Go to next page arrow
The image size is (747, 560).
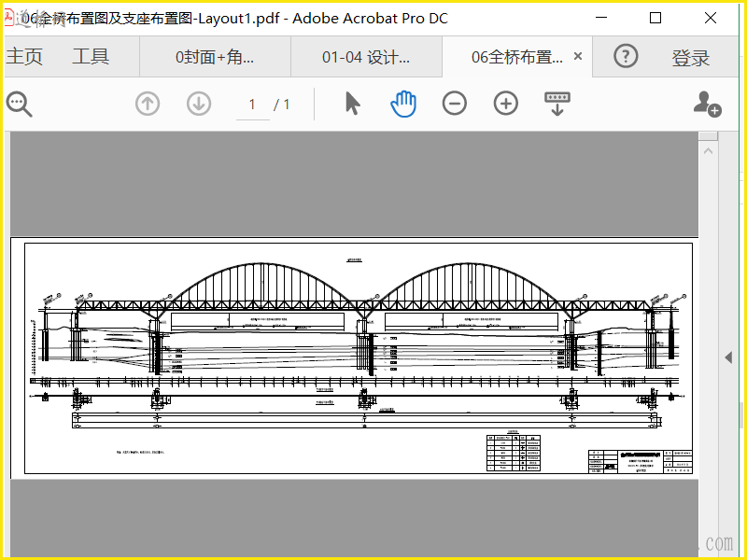coord(199,104)
